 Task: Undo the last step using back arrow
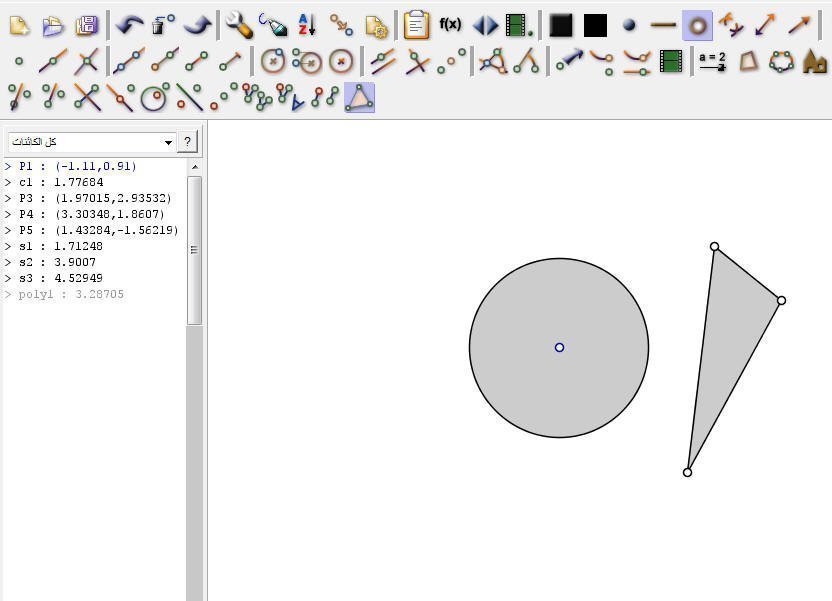(x=129, y=25)
